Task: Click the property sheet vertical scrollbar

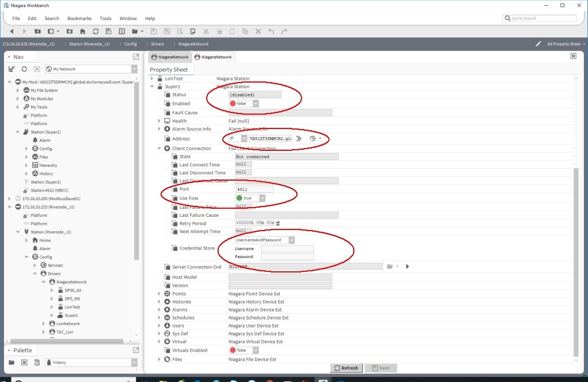Action: pos(576,262)
